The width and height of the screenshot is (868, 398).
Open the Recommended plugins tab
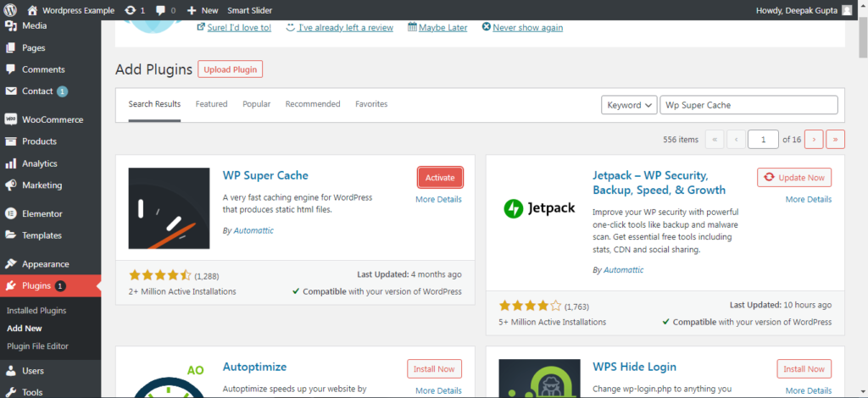(312, 104)
